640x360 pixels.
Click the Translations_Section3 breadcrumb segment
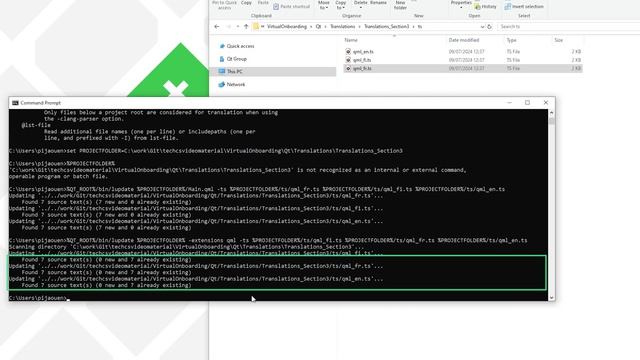pyautogui.click(x=387, y=27)
